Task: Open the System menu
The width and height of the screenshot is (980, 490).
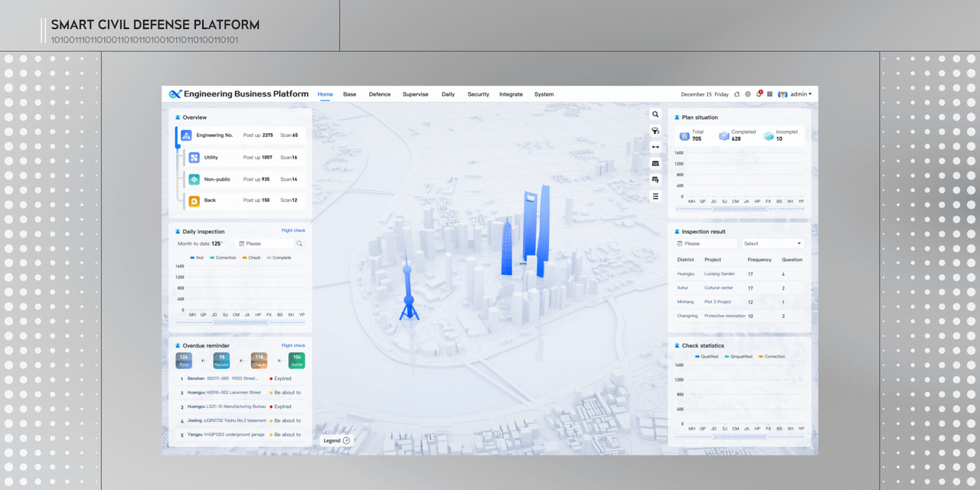Action: (544, 94)
